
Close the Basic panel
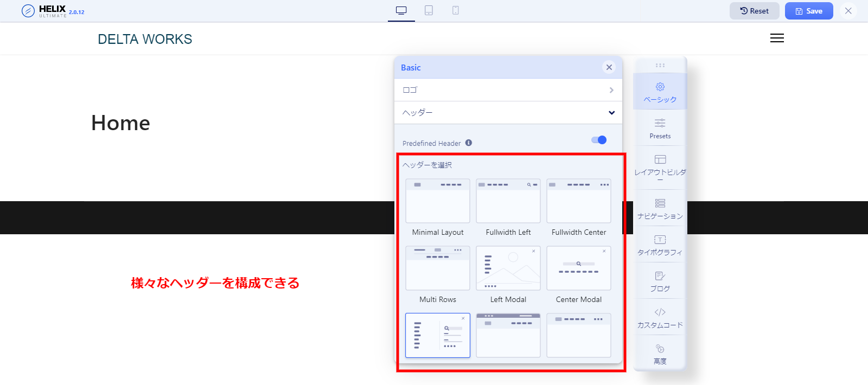point(609,67)
